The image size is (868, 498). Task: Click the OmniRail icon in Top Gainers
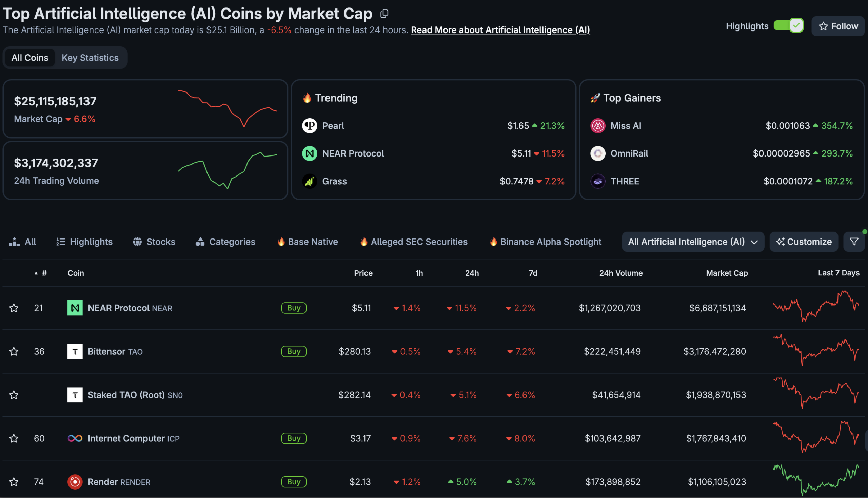(598, 153)
